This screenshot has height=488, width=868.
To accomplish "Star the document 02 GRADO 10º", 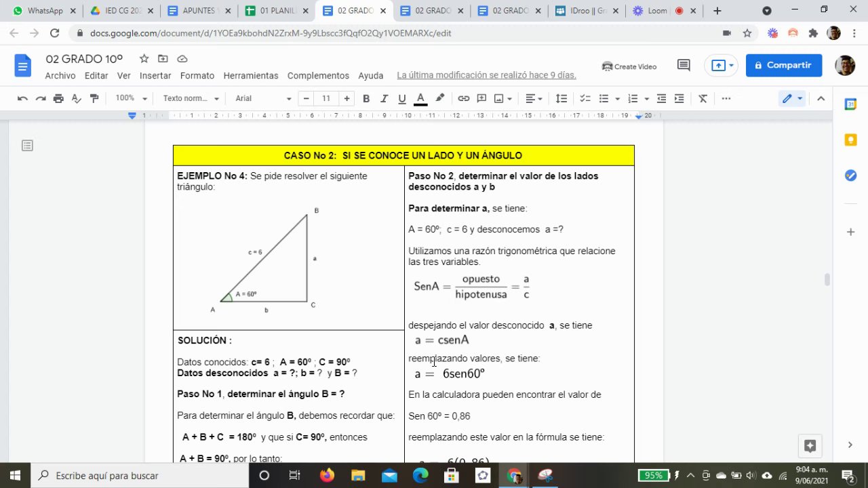I will (144, 59).
